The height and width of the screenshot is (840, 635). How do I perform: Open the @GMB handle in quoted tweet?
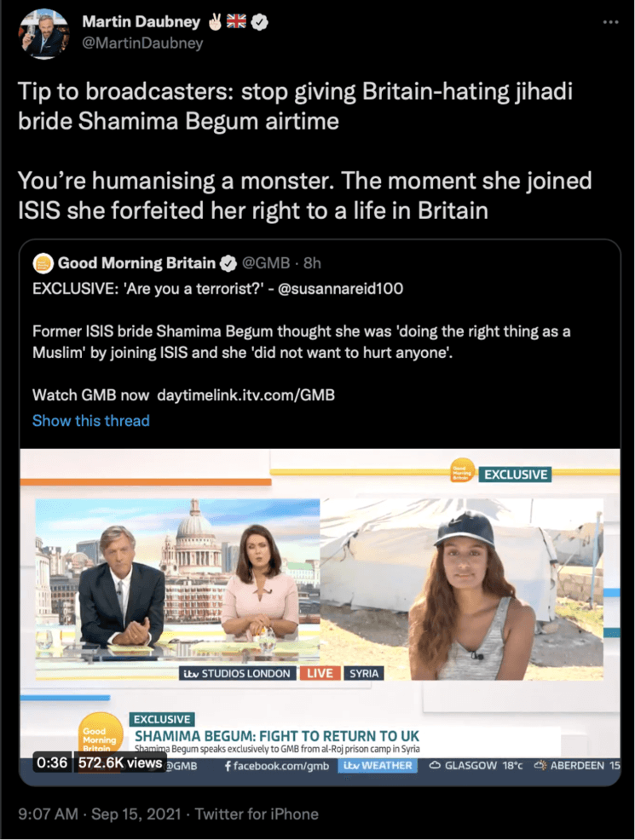[x=266, y=263]
